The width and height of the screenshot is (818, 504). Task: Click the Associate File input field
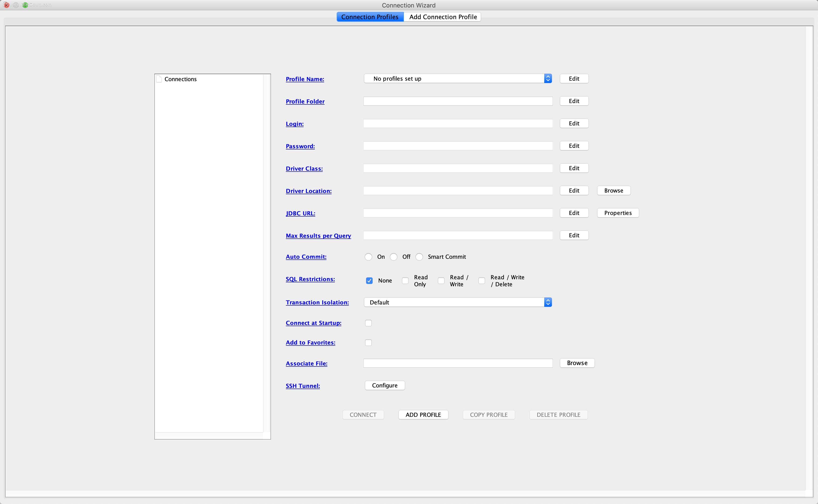click(458, 363)
